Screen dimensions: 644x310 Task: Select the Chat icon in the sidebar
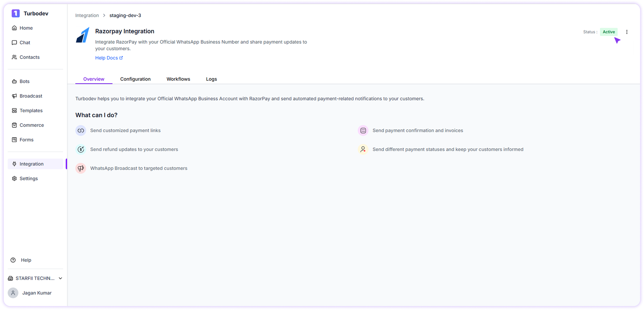14,42
